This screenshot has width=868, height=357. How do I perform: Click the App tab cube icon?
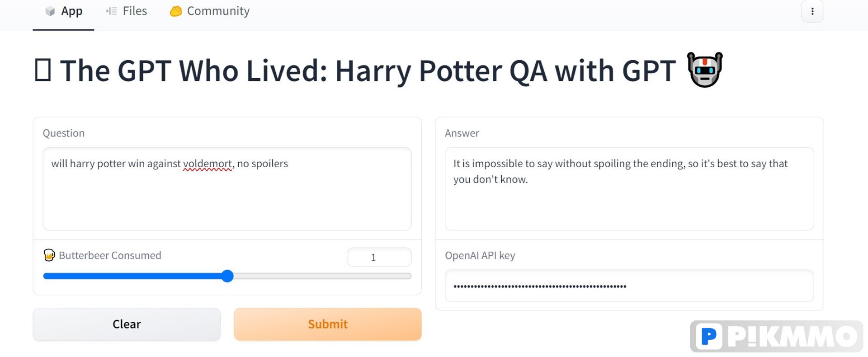tap(50, 11)
